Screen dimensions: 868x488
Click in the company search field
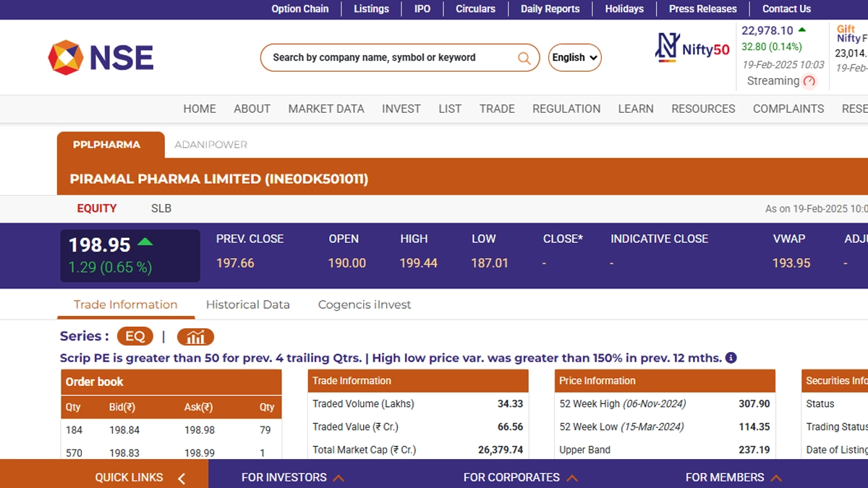pos(391,58)
